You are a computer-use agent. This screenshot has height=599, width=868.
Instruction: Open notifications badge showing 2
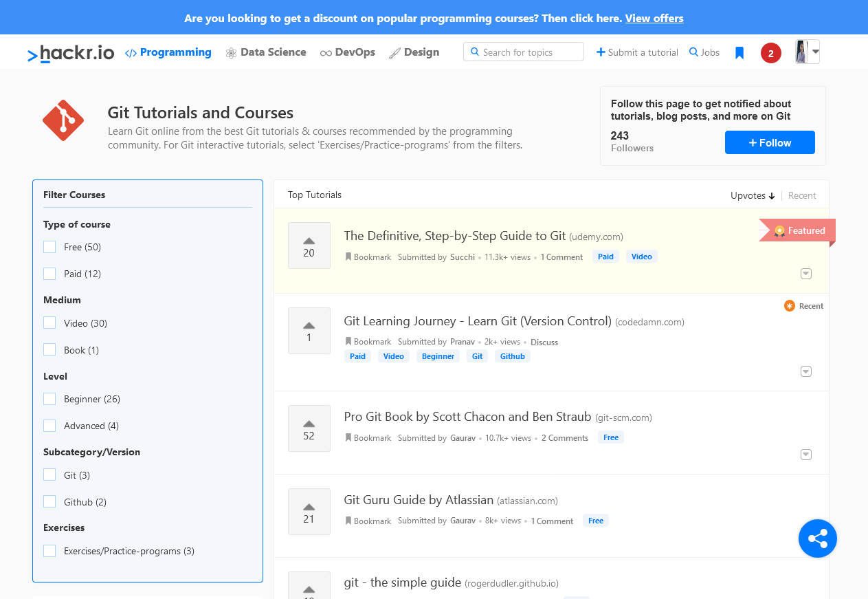point(771,53)
